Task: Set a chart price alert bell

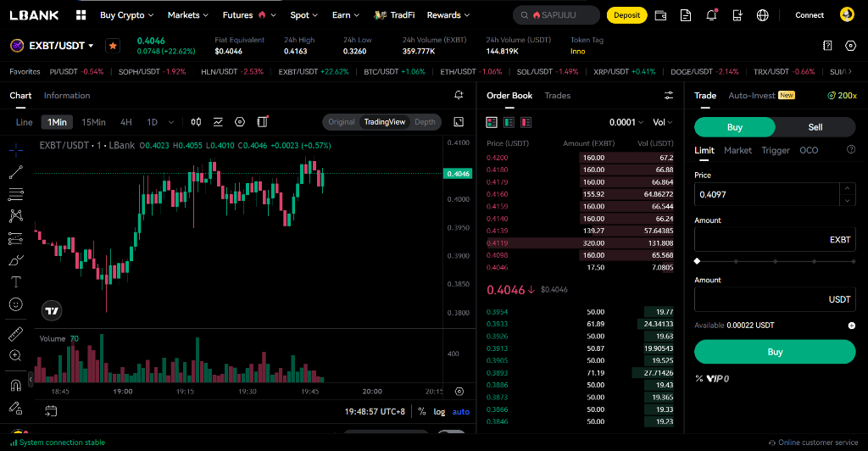Action: [x=459, y=95]
